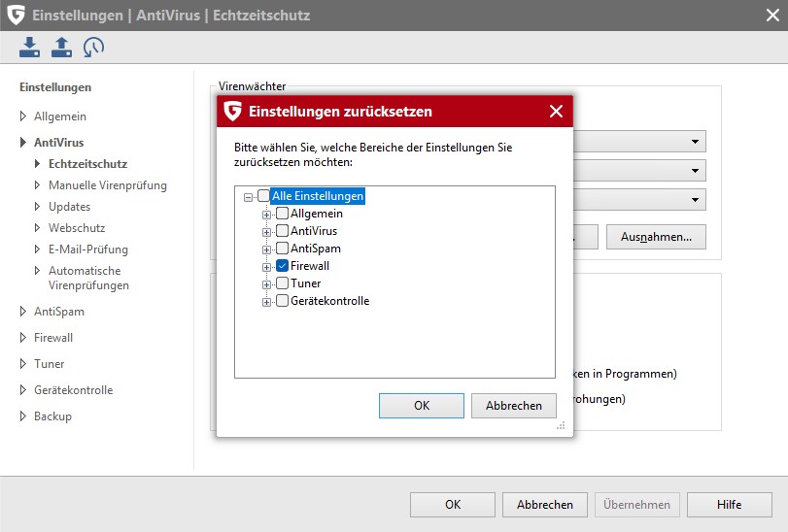Image resolution: width=788 pixels, height=532 pixels.
Task: Expand the Allgemein node in the reset tree
Action: click(x=266, y=215)
